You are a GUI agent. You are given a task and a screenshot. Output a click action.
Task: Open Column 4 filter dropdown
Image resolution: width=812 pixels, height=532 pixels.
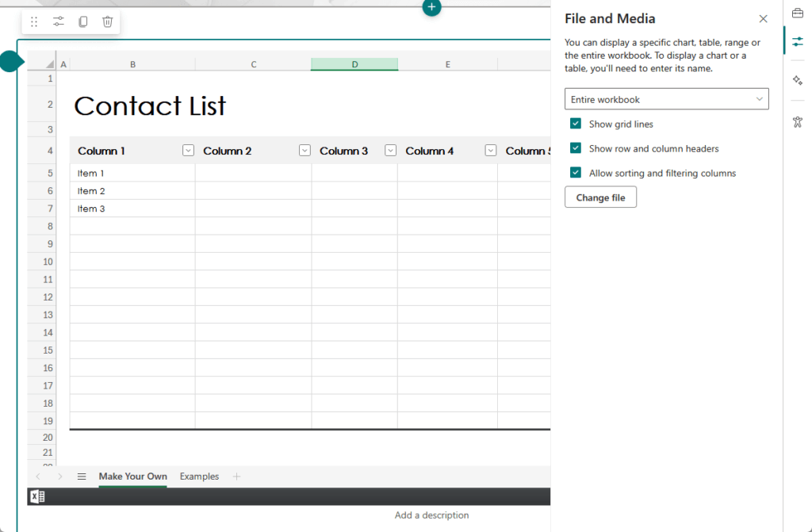coord(490,150)
